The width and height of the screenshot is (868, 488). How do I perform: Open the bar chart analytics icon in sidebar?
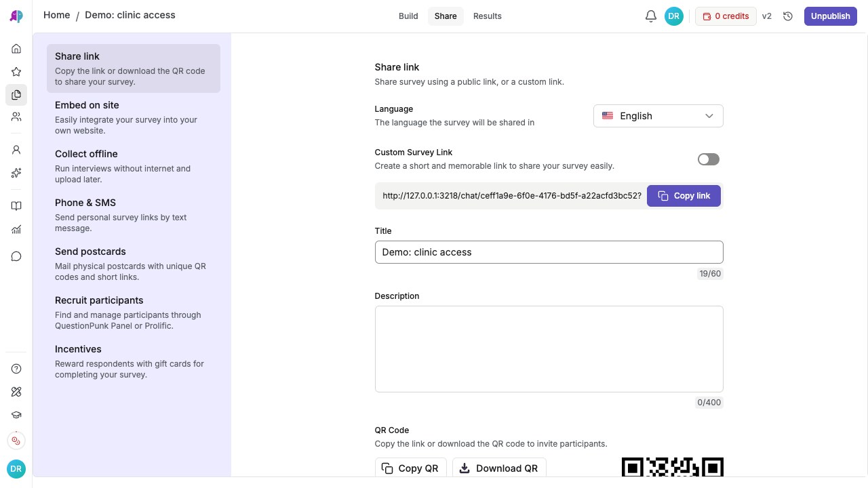pyautogui.click(x=16, y=230)
